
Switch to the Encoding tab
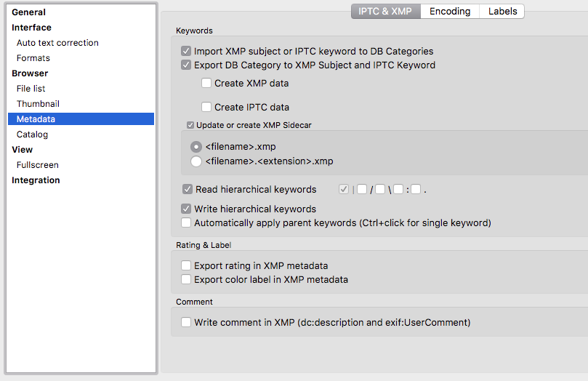tap(449, 11)
